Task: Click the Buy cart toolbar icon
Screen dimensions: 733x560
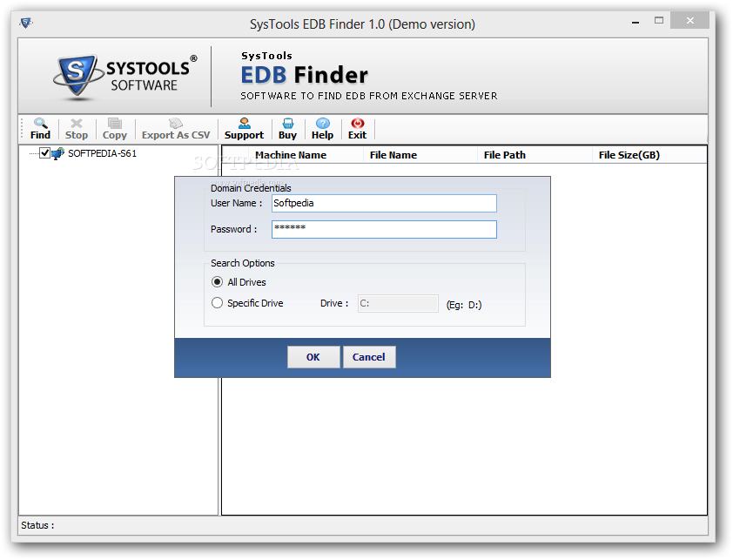Action: tap(288, 124)
